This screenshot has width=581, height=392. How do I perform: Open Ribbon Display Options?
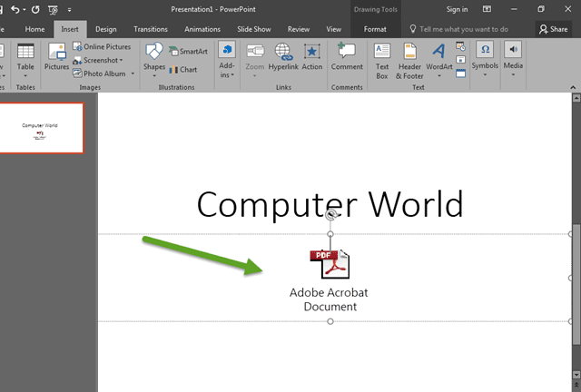[x=487, y=9]
